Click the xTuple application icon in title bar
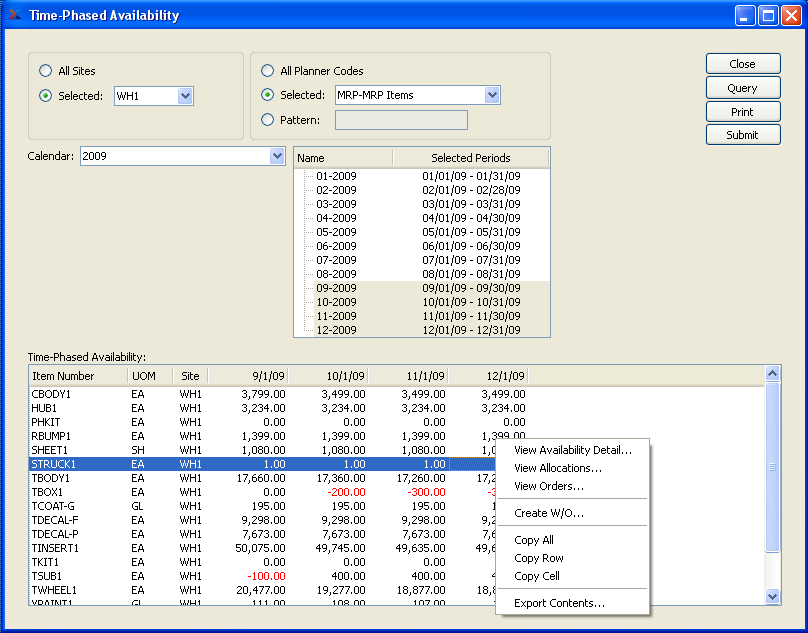 (x=14, y=15)
